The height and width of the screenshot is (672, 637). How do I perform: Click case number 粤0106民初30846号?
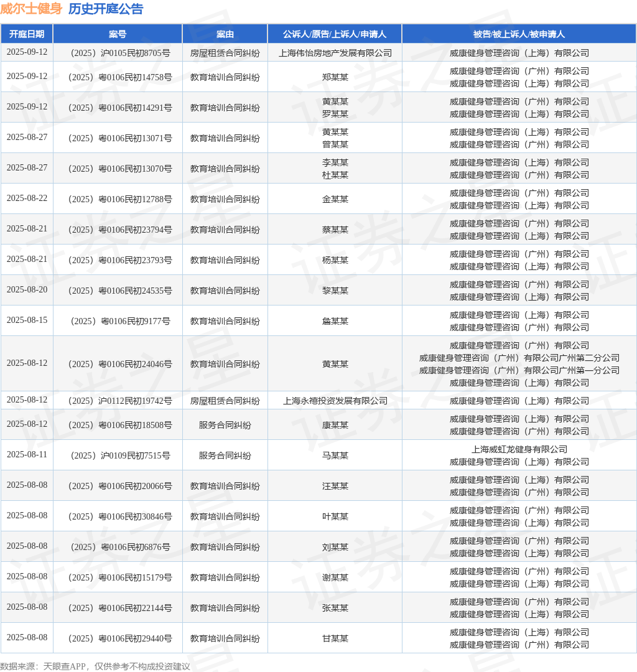[x=121, y=516]
